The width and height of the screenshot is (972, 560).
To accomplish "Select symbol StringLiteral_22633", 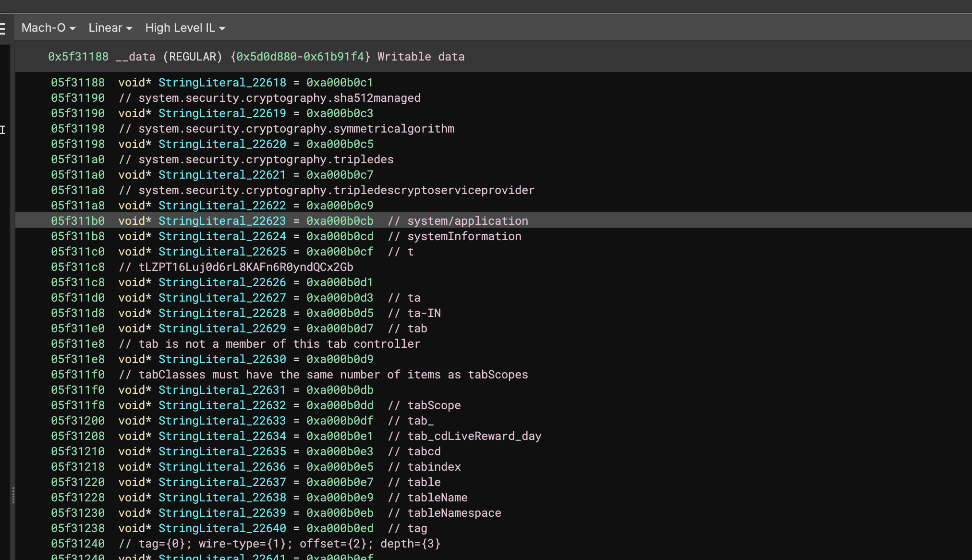I will coord(222,421).
